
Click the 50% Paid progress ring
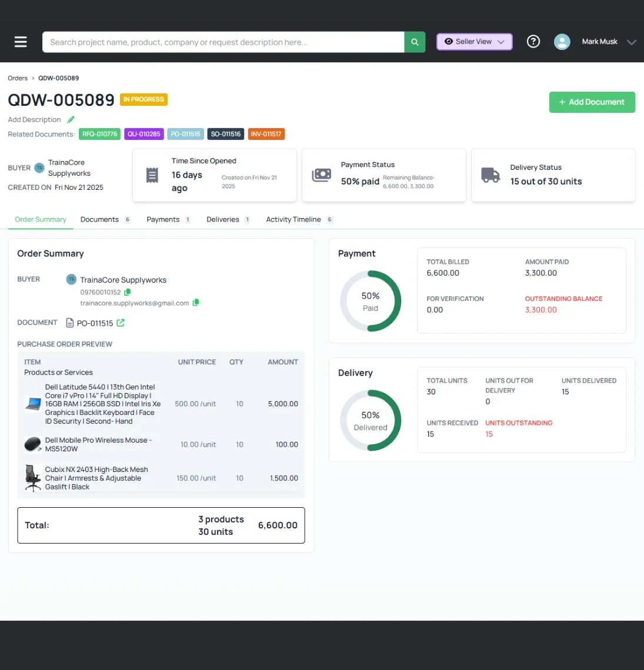point(371,301)
